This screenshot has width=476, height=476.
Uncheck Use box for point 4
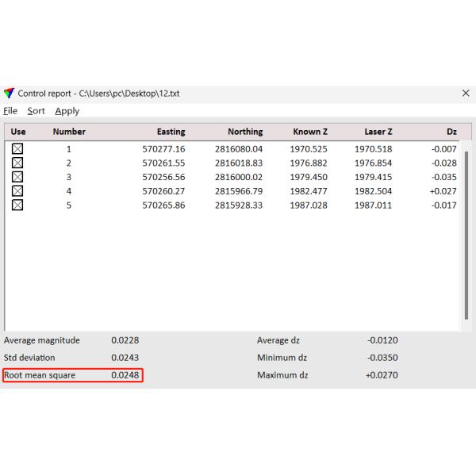(17, 190)
